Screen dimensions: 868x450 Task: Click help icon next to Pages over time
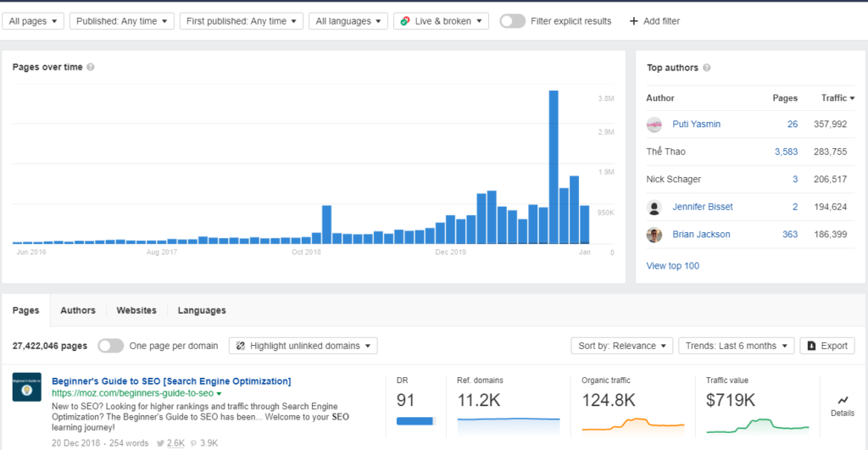90,67
